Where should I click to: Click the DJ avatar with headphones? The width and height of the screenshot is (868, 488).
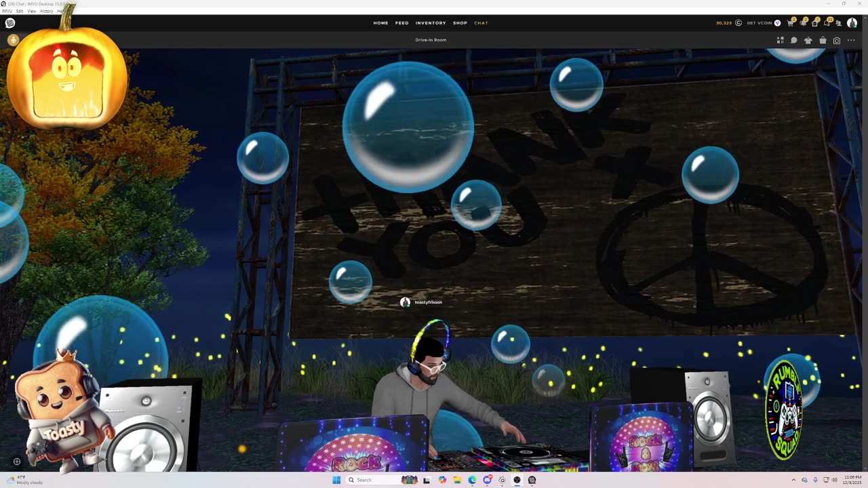(434, 380)
